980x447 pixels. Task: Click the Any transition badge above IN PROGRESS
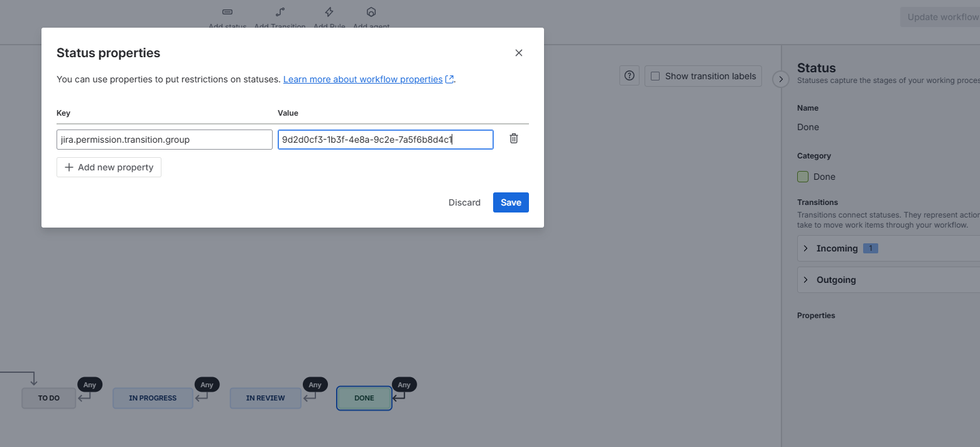coord(207,385)
